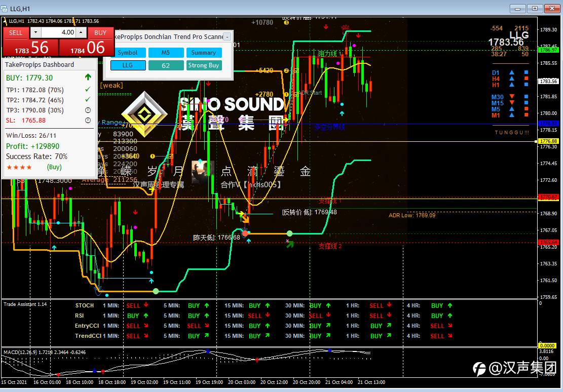Click the TrendCCI 4 HR SELL arrow
This screenshot has width=563, height=392.
(x=451, y=336)
